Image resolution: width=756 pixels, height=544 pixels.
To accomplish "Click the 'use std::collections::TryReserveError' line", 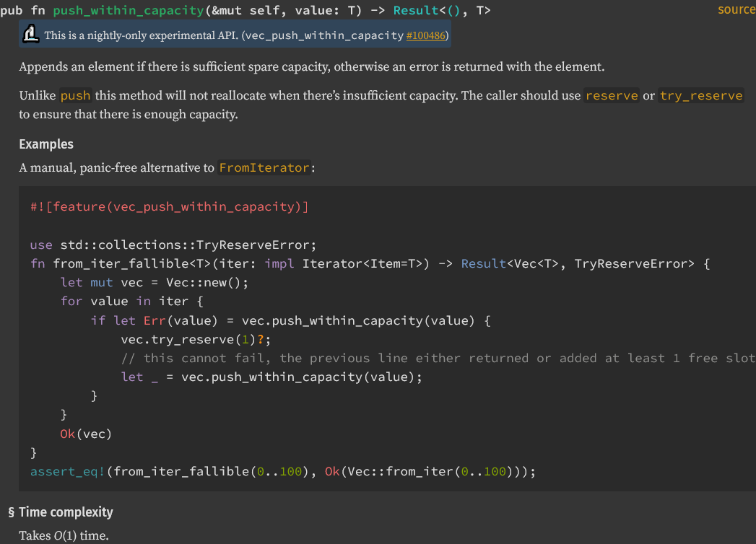I will pos(173,245).
